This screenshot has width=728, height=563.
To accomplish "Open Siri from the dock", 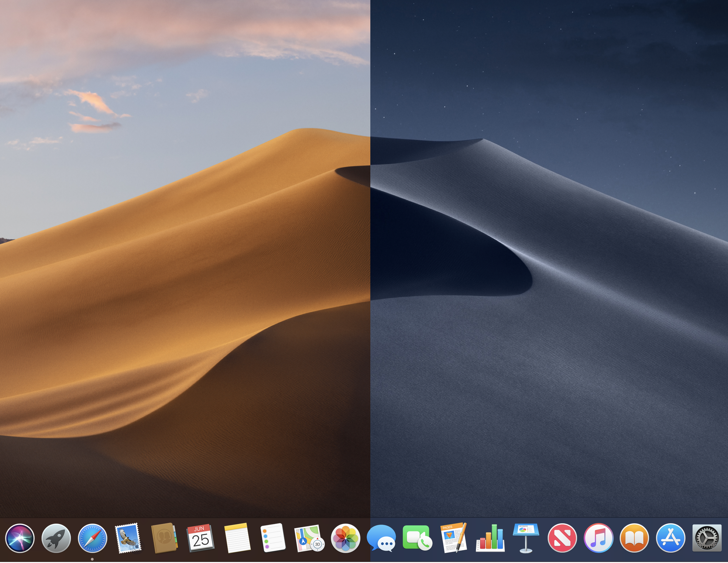I will point(20,538).
